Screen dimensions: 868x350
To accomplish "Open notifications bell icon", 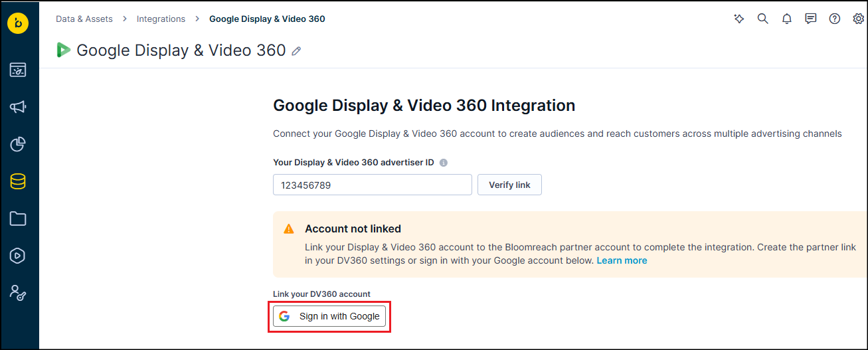I will click(787, 19).
